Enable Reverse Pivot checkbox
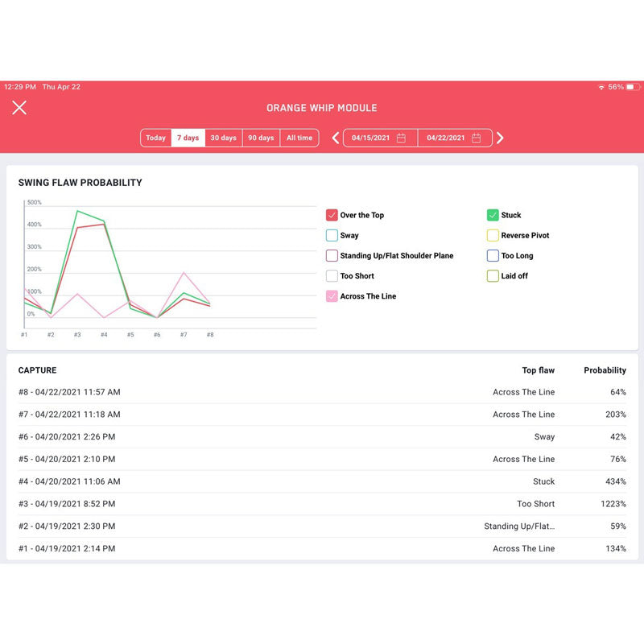This screenshot has height=644, width=644. coord(493,235)
